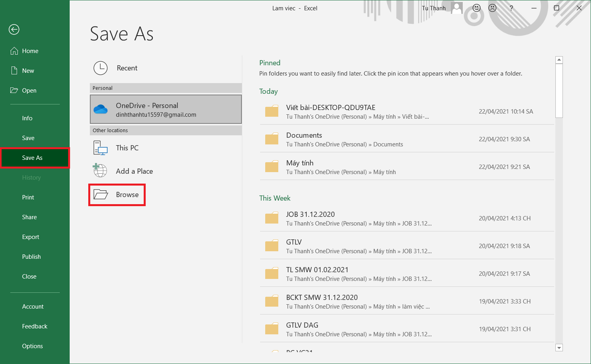Click the frown feedback face icon
This screenshot has width=591, height=364.
coord(492,8)
